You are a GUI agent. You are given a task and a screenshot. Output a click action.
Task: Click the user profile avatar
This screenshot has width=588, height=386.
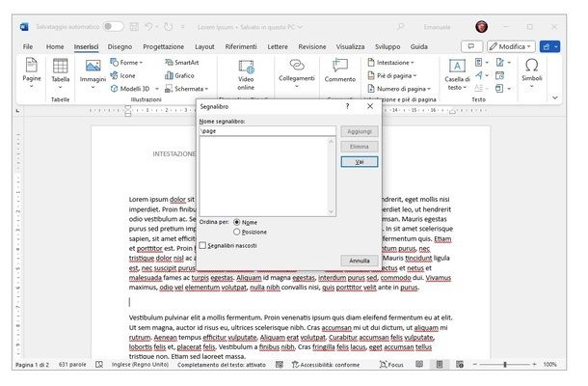pyautogui.click(x=482, y=26)
